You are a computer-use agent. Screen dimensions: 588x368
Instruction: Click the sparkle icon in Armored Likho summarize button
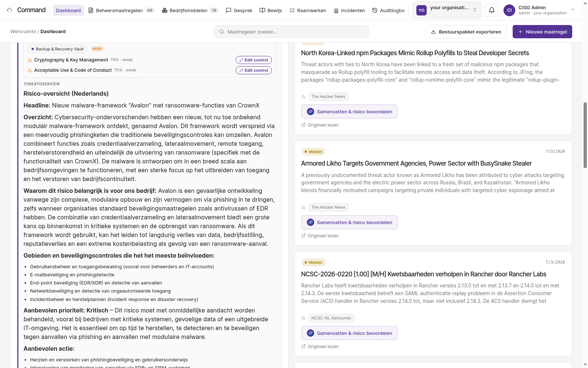[x=311, y=222]
